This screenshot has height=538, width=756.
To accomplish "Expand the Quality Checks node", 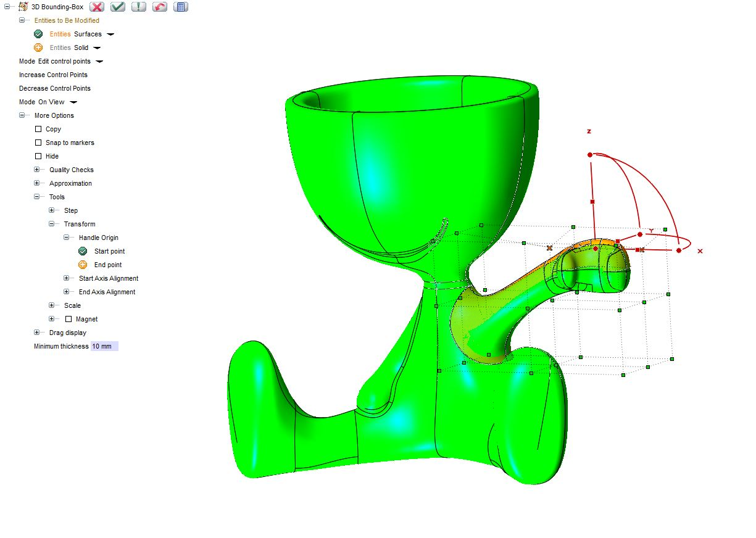I will click(x=37, y=170).
